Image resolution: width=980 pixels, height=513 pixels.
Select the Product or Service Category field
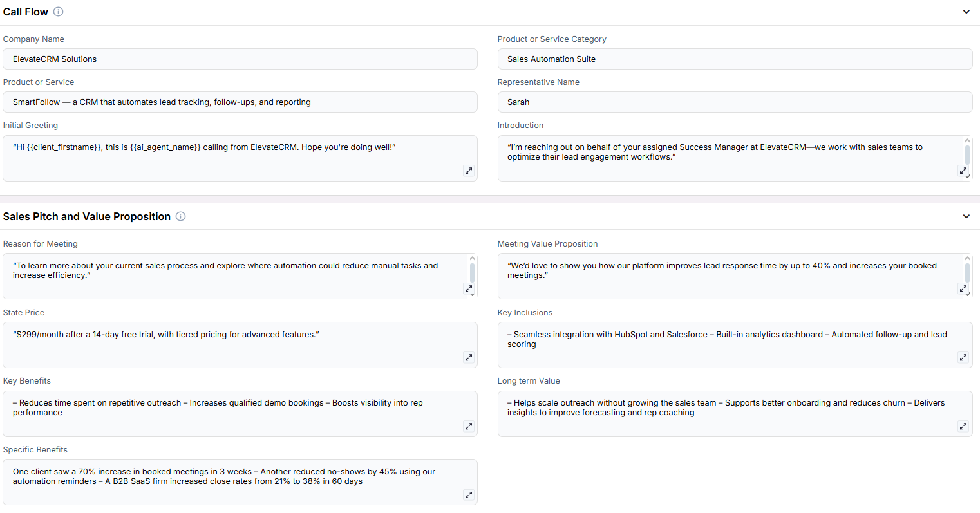click(x=735, y=59)
